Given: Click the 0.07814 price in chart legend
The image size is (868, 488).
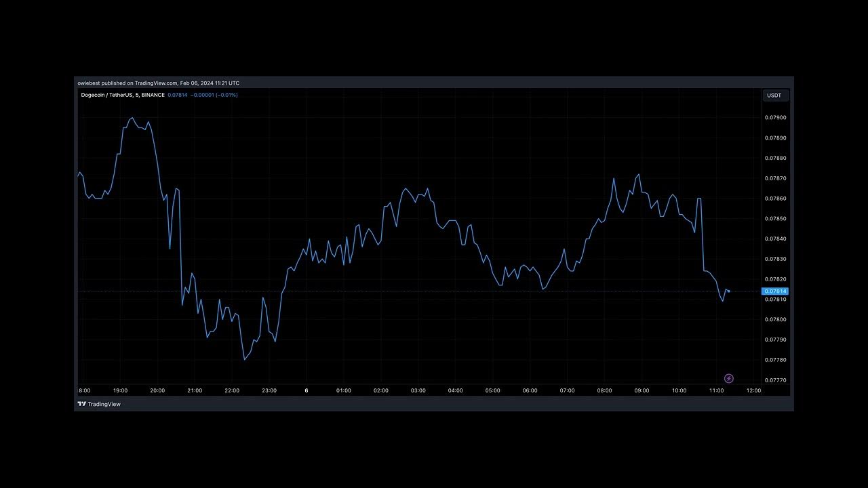Looking at the screenshot, I should (x=177, y=95).
